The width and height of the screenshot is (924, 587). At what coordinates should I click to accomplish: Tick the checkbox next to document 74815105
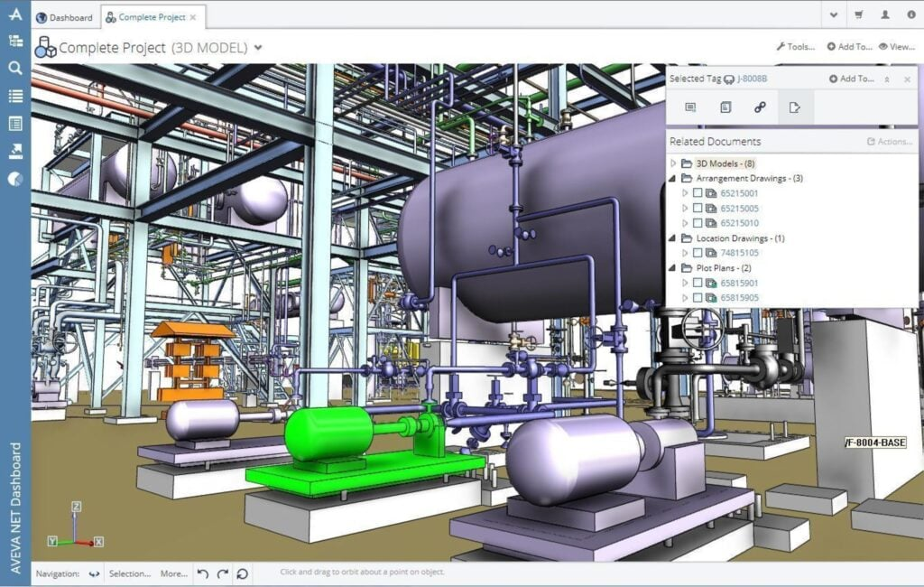coord(698,252)
